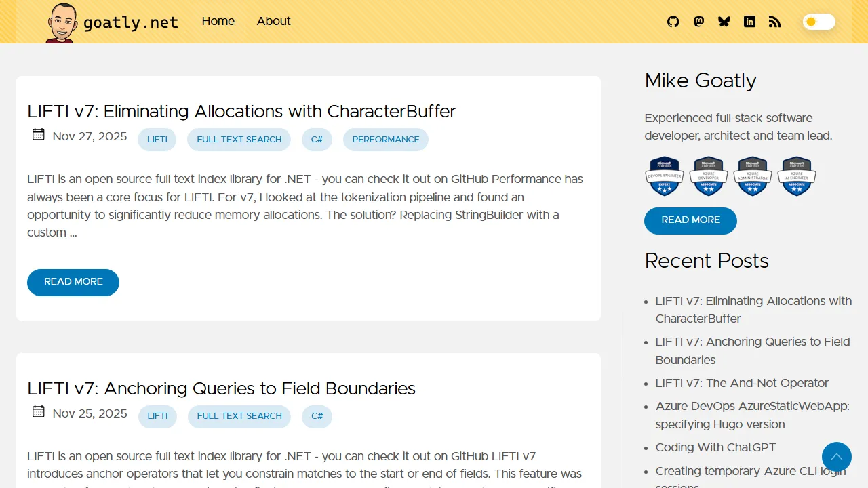
Task: Go to the Home menu item
Action: (x=218, y=21)
